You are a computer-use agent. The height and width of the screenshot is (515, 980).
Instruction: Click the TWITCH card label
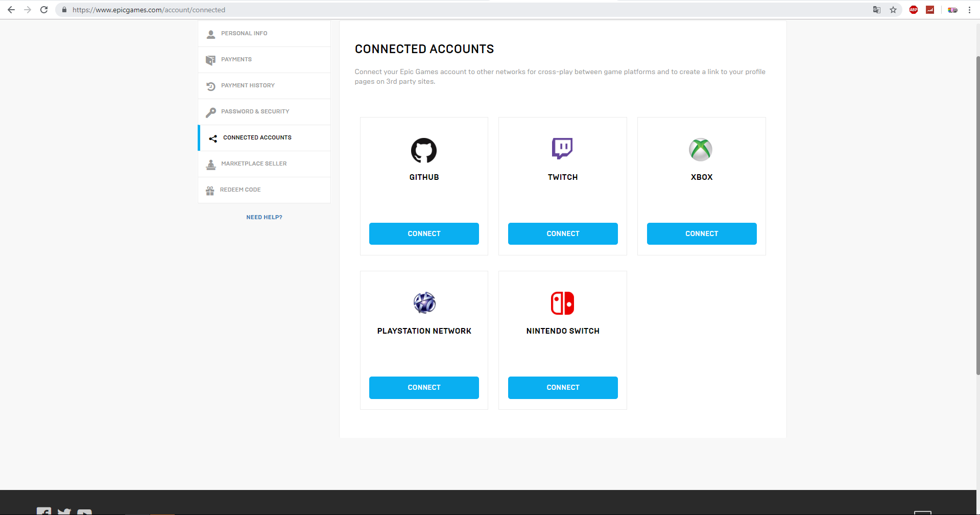point(563,177)
